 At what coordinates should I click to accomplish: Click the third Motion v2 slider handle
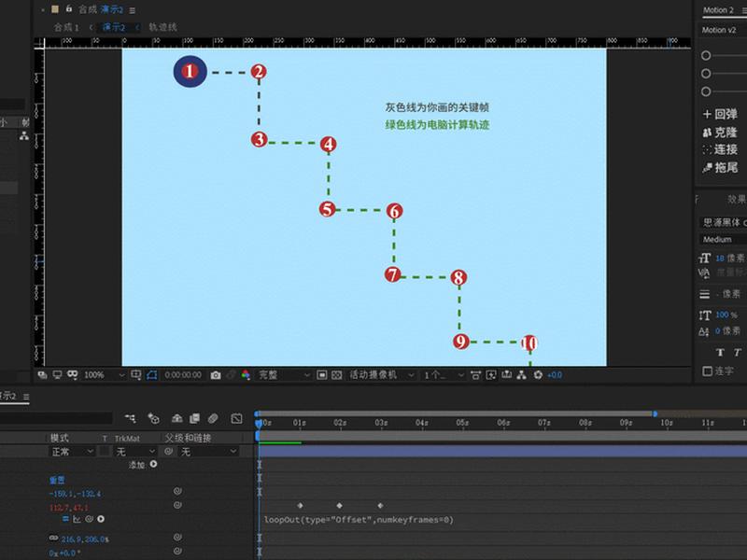706,91
